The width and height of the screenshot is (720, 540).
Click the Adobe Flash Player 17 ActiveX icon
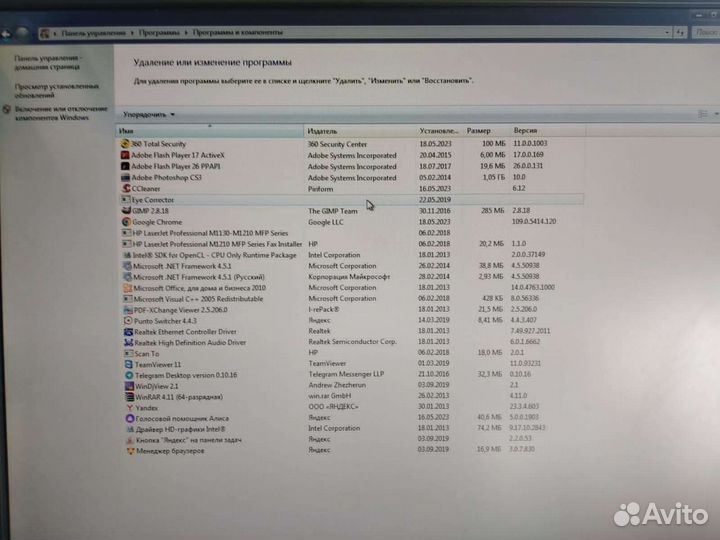pos(125,155)
